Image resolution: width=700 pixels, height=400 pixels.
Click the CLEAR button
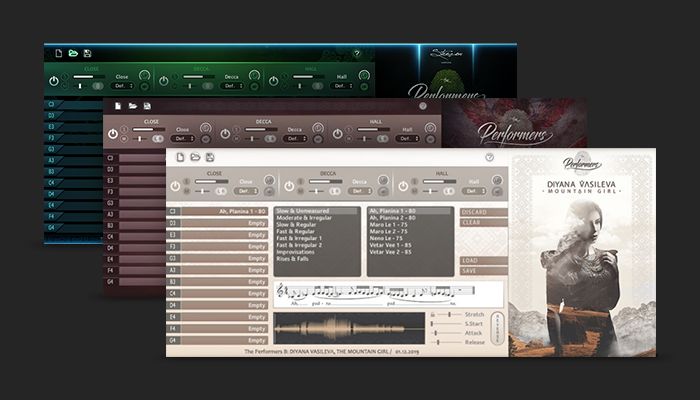(484, 222)
